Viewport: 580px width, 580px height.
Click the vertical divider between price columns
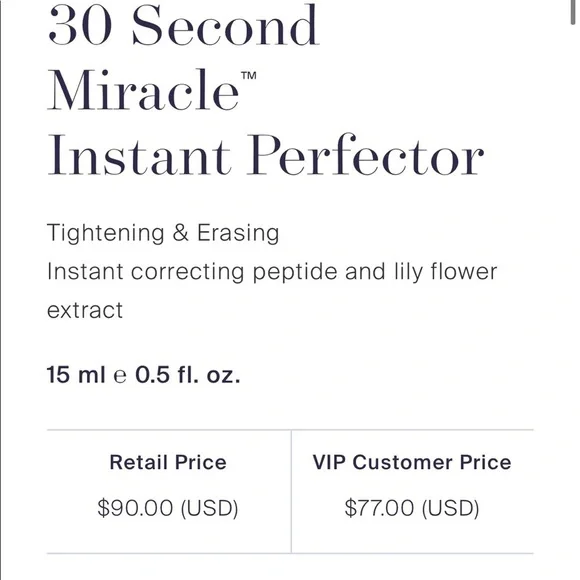click(x=291, y=492)
